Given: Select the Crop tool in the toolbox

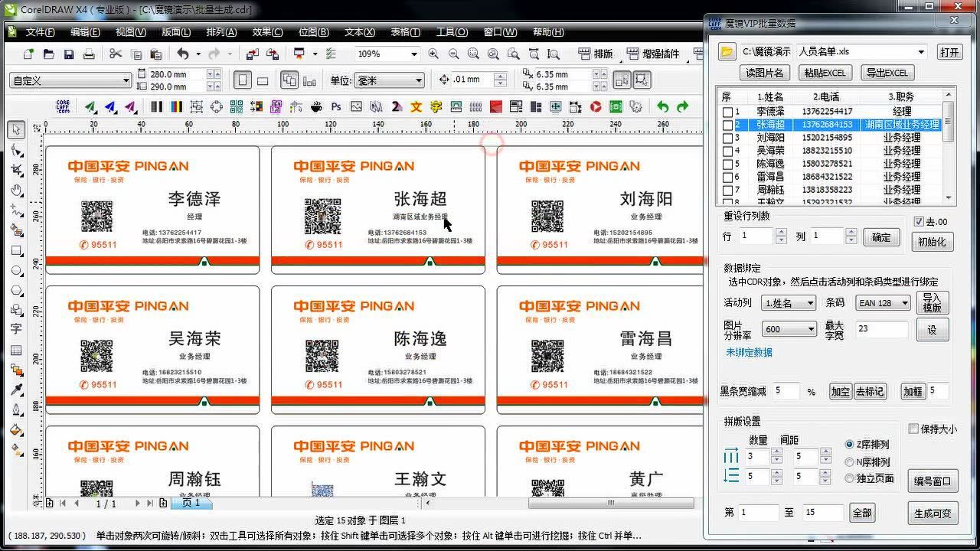Looking at the screenshot, I should [16, 170].
